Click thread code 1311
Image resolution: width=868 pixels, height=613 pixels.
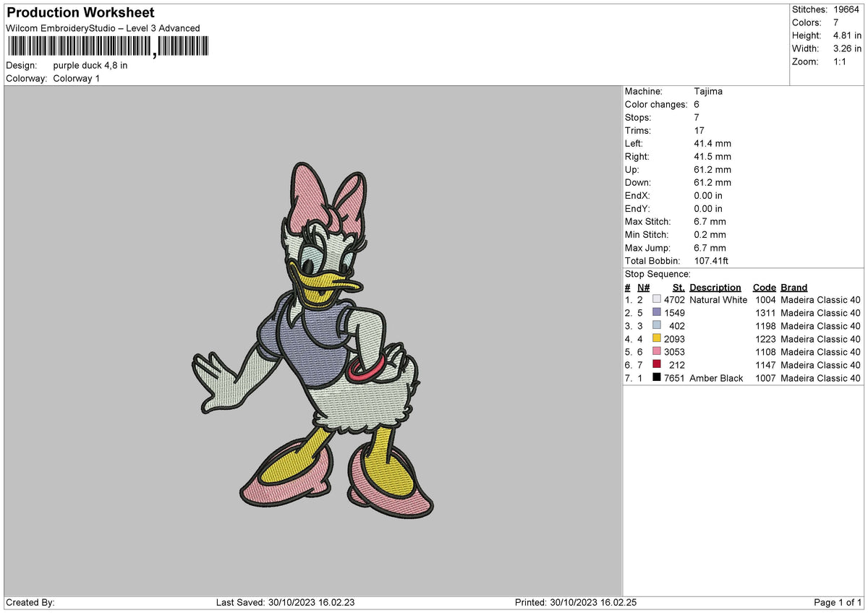tap(765, 312)
